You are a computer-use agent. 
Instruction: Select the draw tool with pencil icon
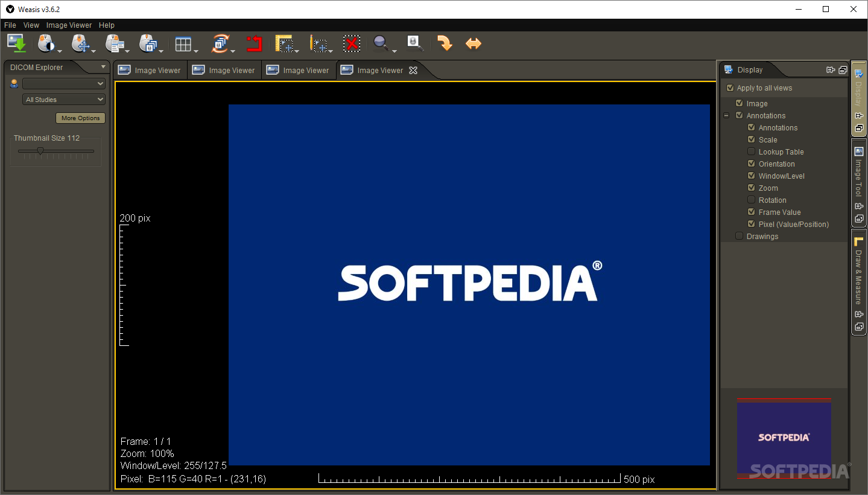[318, 43]
